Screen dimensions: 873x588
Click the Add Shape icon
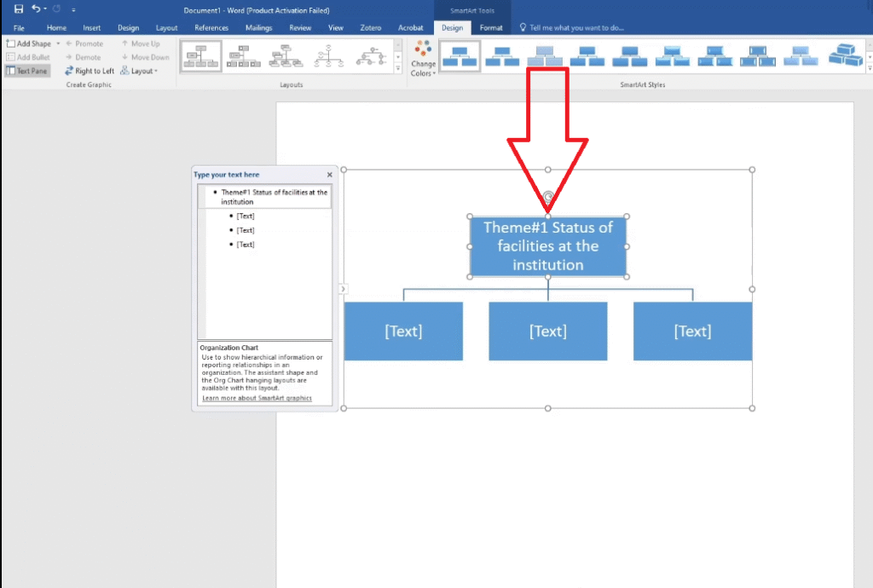click(11, 43)
